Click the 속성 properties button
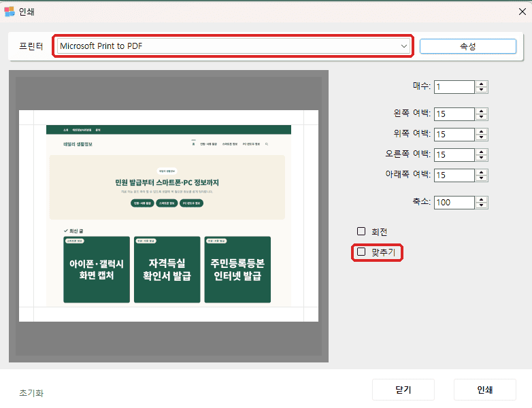Image resolution: width=532 pixels, height=408 pixels. [x=468, y=46]
